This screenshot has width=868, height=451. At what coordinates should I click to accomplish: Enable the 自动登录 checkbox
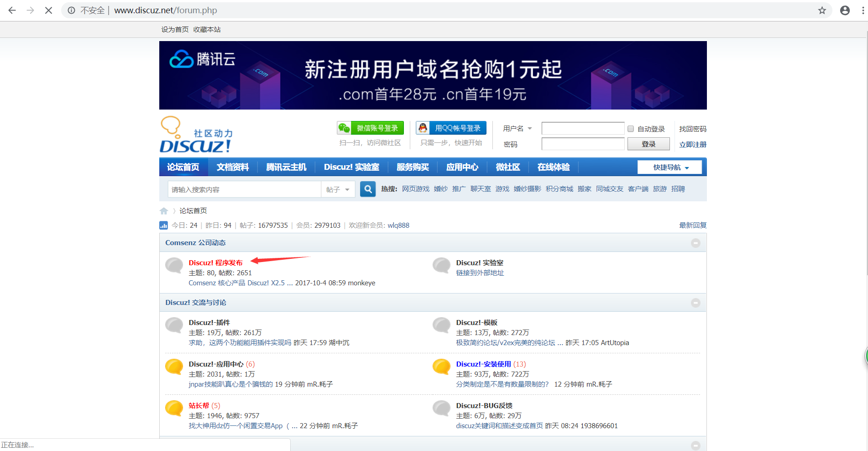click(631, 129)
